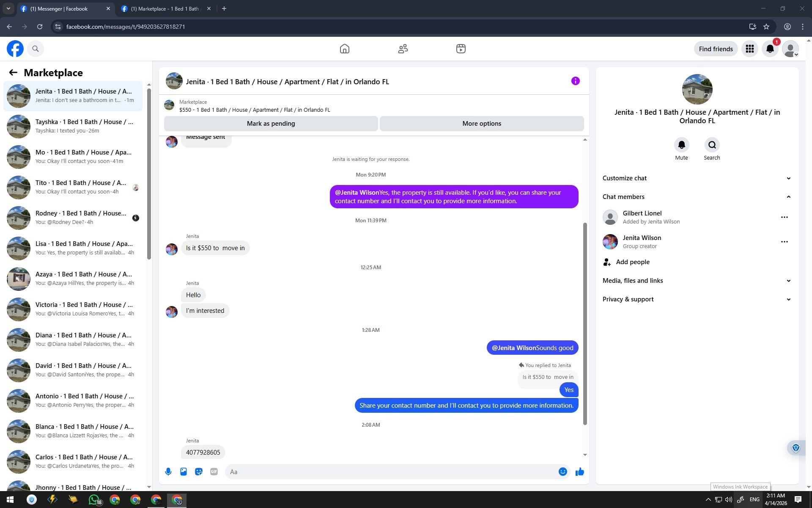Viewport: 812px width, 508px height.
Task: Click the voice clip microphone icon
Action: click(x=168, y=472)
